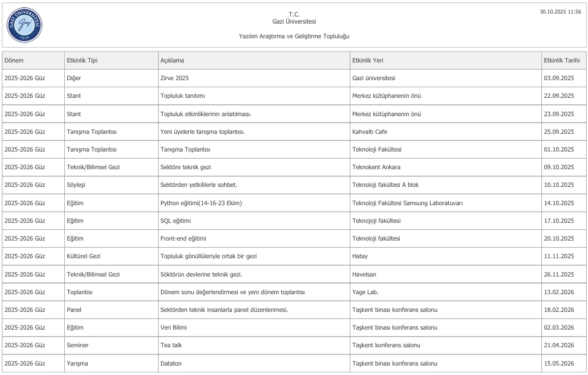
Task: Click the Dataton description cell
Action: pos(171,363)
